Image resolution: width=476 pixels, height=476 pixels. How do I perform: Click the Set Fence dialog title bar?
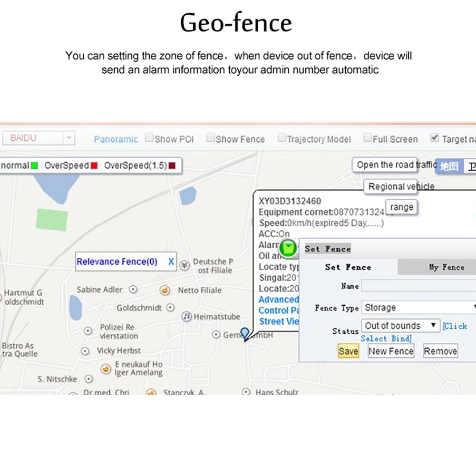point(388,249)
